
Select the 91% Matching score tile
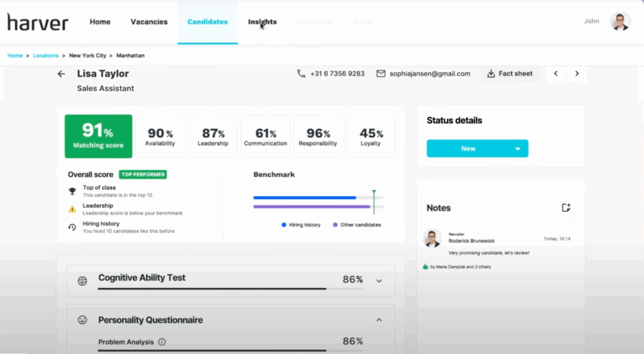pyautogui.click(x=98, y=136)
